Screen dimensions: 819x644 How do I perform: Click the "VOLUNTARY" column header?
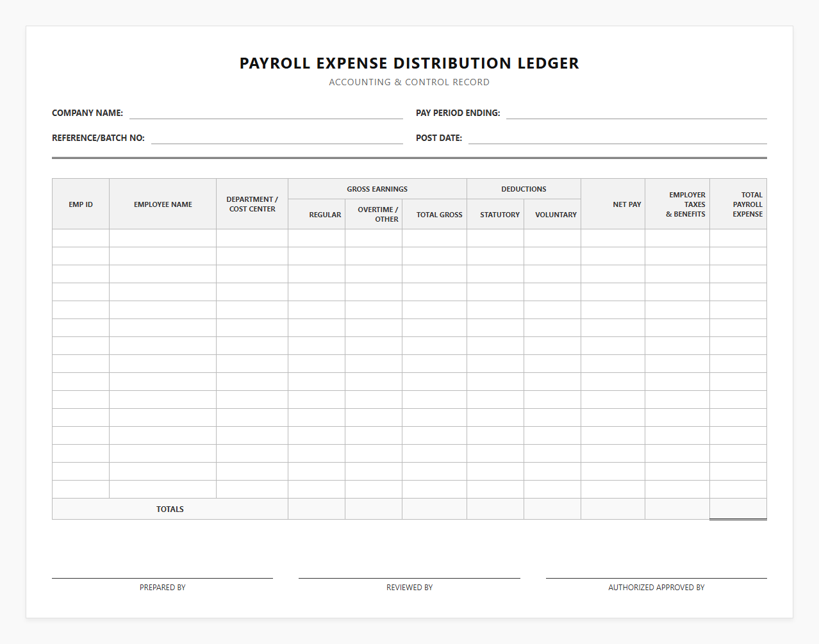[x=552, y=215]
